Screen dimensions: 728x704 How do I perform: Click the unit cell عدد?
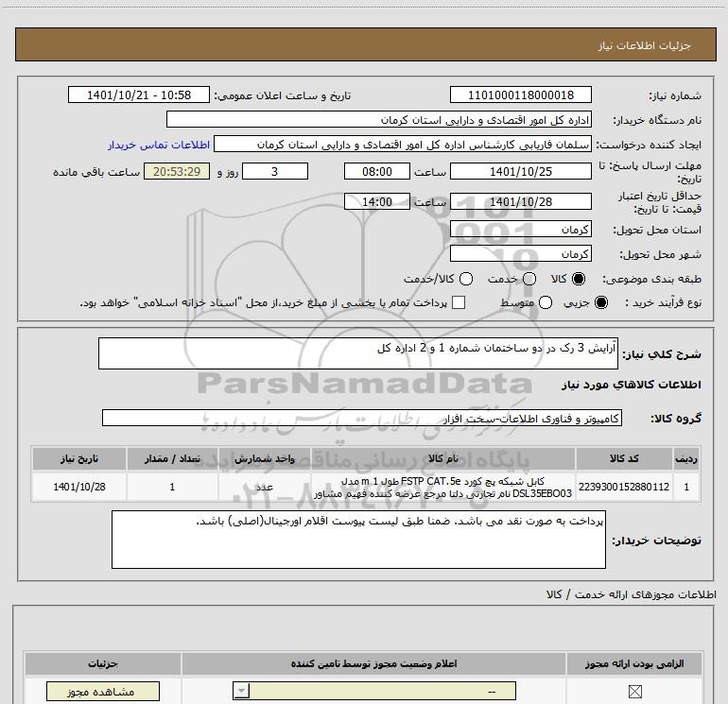(264, 487)
